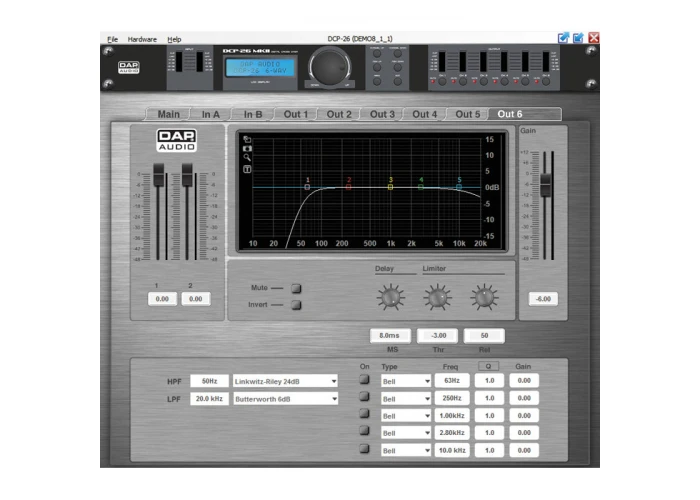
Task: Switch to the Out 1 tab
Action: point(296,114)
